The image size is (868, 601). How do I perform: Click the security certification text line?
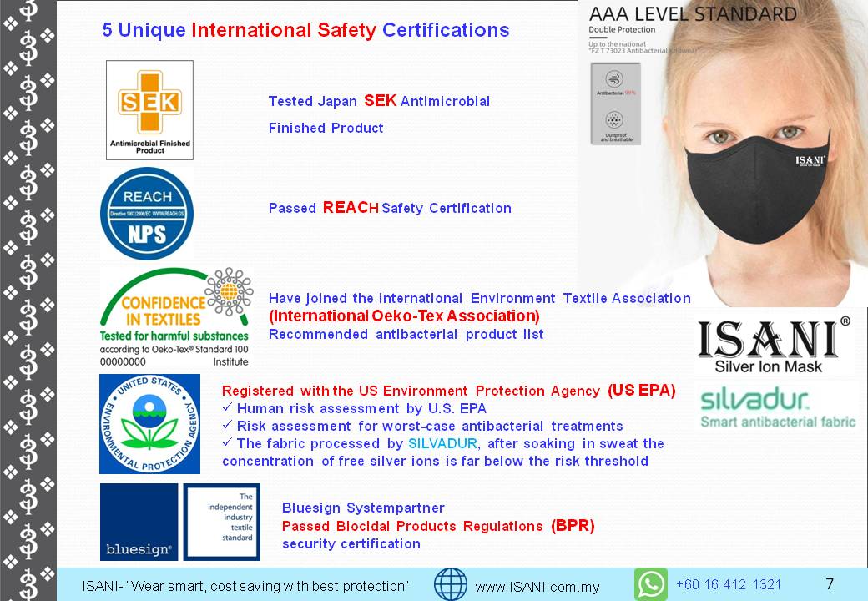[351, 543]
